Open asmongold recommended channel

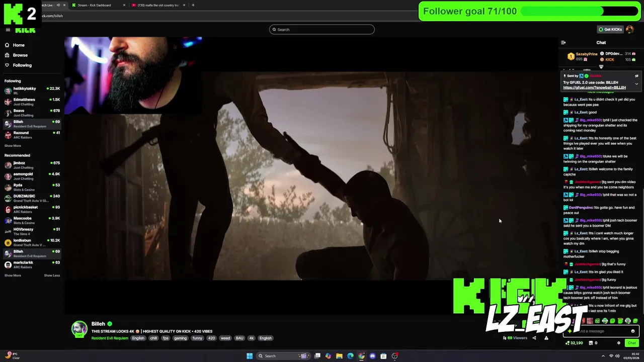32,176
